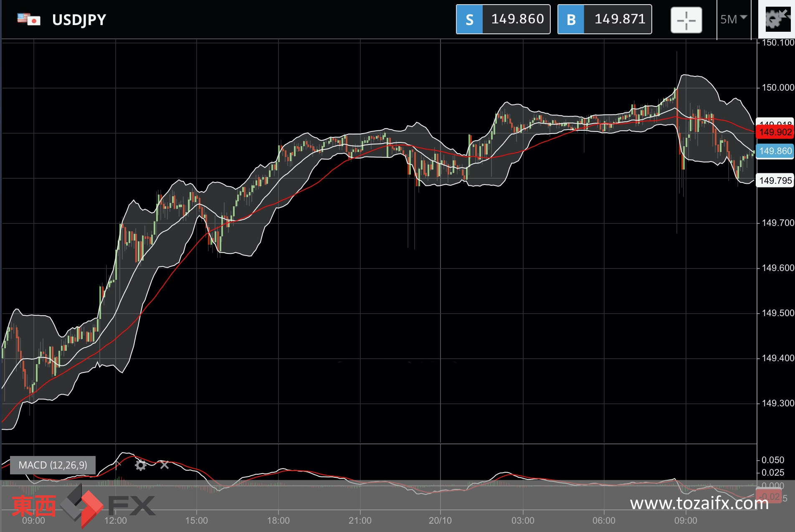Viewport: 795px width, 532px height.
Task: Click the blue S sell button
Action: tap(469, 20)
